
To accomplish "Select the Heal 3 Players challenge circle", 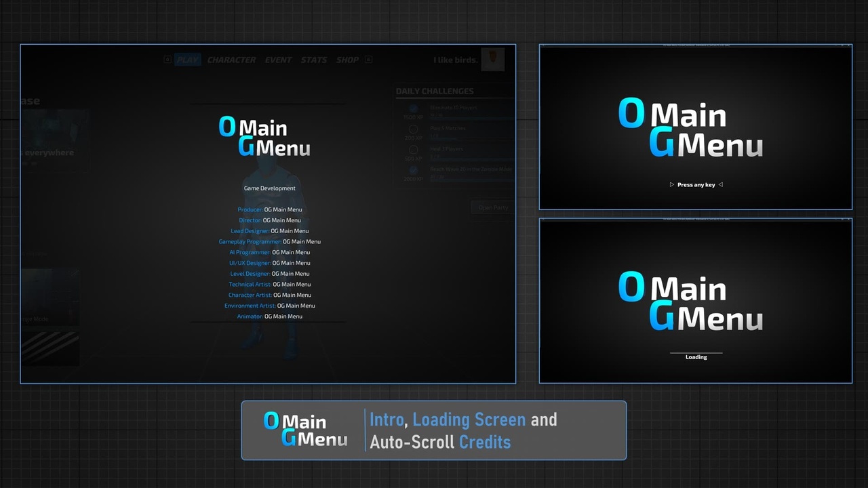I will point(414,148).
